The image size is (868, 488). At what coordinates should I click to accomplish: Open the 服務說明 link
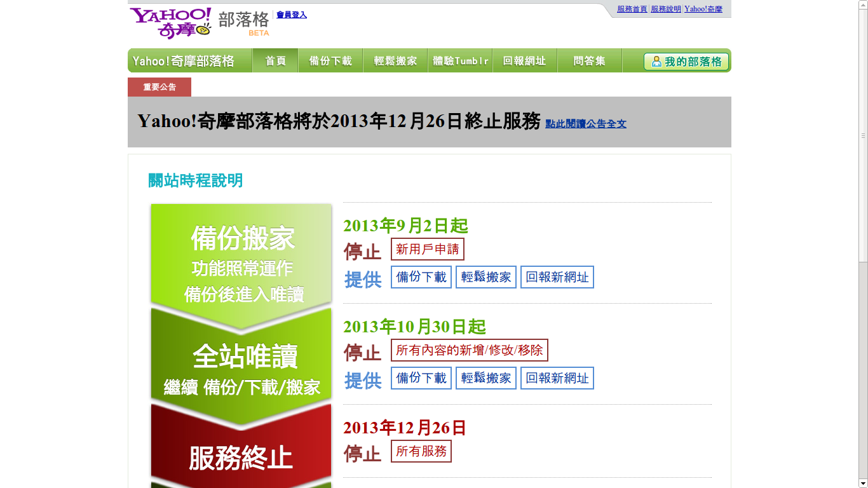coord(666,9)
